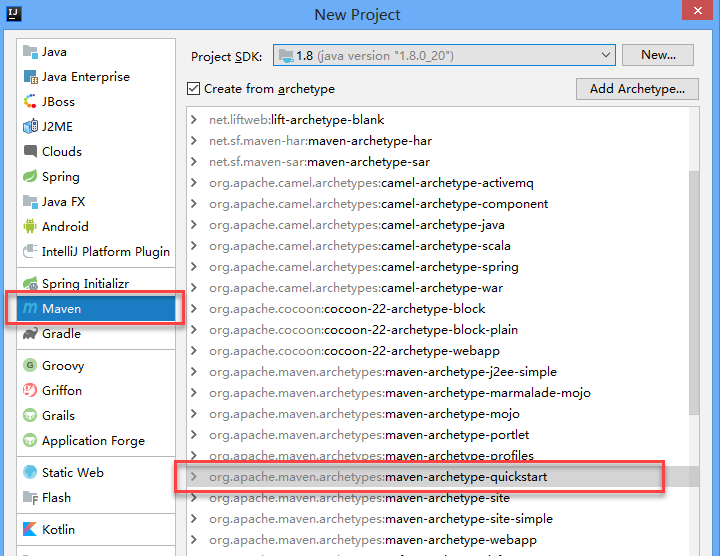Image resolution: width=720 pixels, height=556 pixels.
Task: Choose the Kotlin project type label
Action: [x=58, y=529]
